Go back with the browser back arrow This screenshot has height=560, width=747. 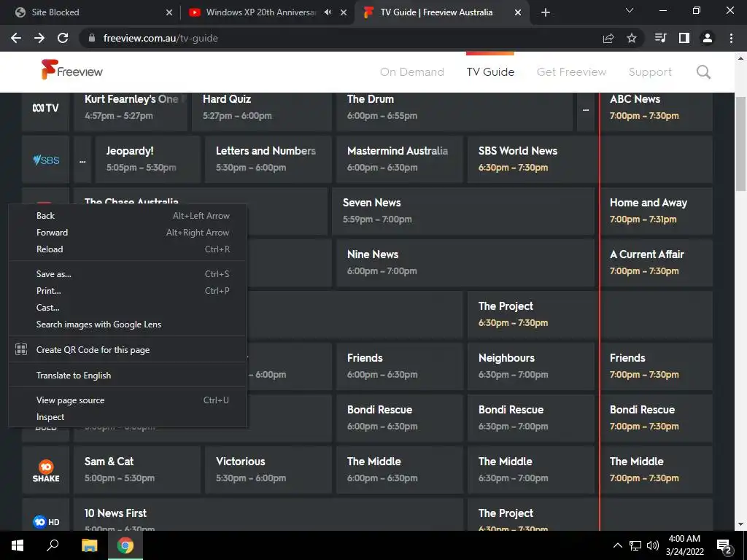(x=16, y=38)
